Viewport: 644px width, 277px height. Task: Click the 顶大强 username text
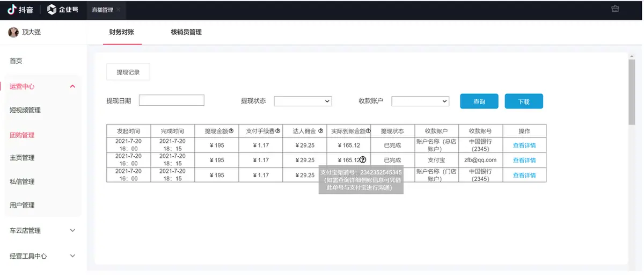click(x=31, y=32)
